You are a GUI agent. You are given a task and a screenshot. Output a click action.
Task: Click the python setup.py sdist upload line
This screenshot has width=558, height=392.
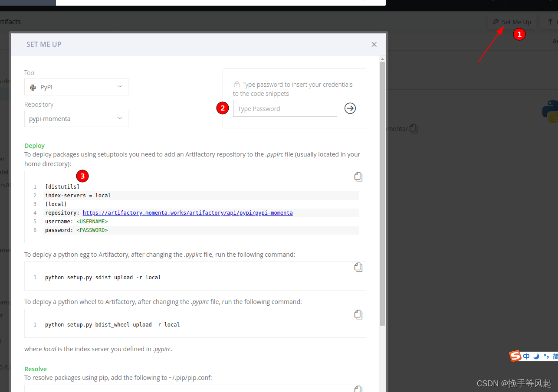pyautogui.click(x=103, y=277)
